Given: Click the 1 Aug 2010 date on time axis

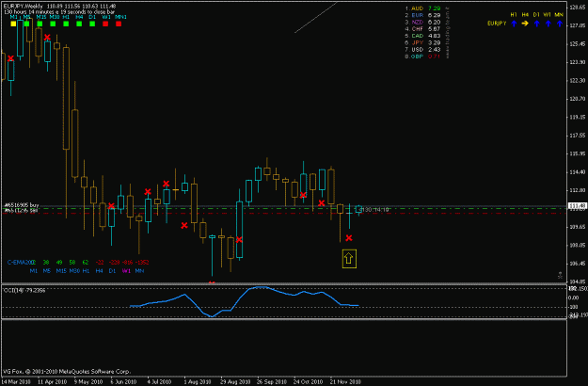Looking at the screenshot, I should tap(198, 382).
